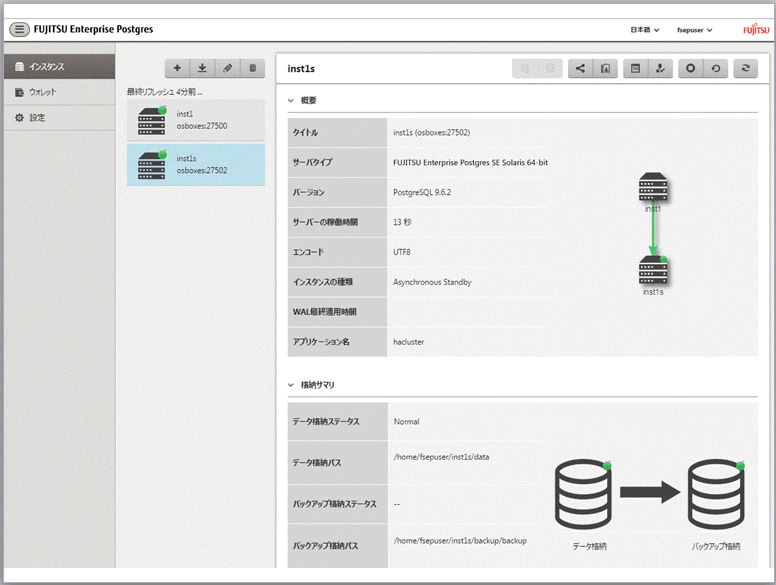
Task: Open the fsepuser account dropdown
Action: click(694, 30)
